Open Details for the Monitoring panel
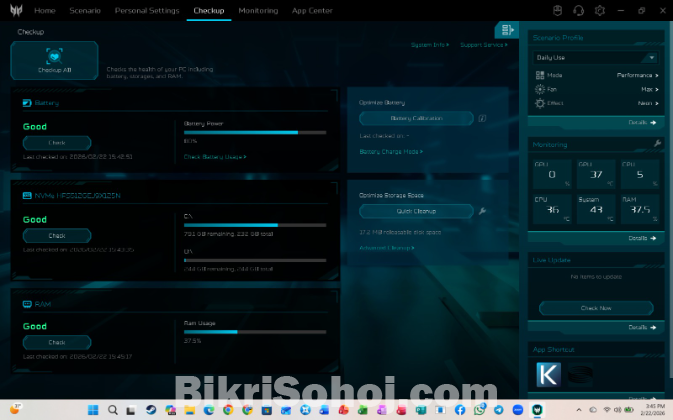This screenshot has height=420, width=673. click(642, 238)
